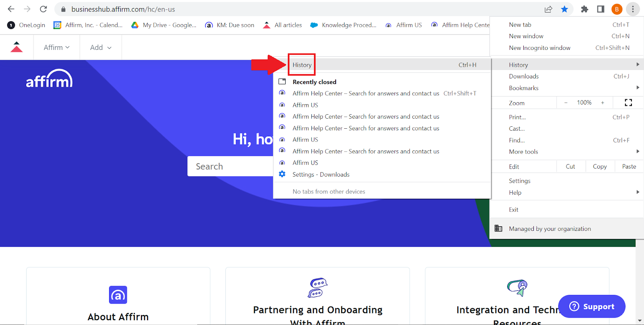This screenshot has height=325, width=644.
Task: Select New window from the menu
Action: pos(567,36)
